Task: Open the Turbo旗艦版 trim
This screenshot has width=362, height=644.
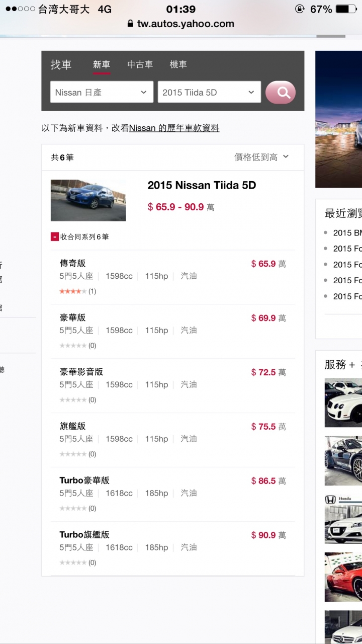Action: coord(172,549)
